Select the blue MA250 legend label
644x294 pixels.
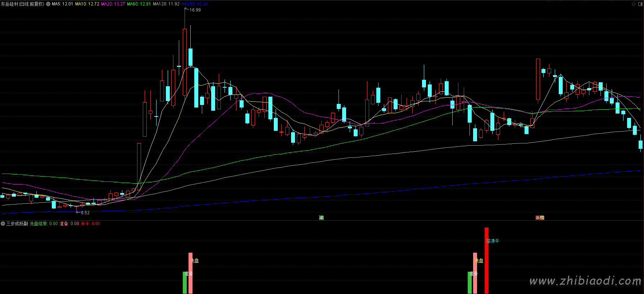(x=195, y=4)
